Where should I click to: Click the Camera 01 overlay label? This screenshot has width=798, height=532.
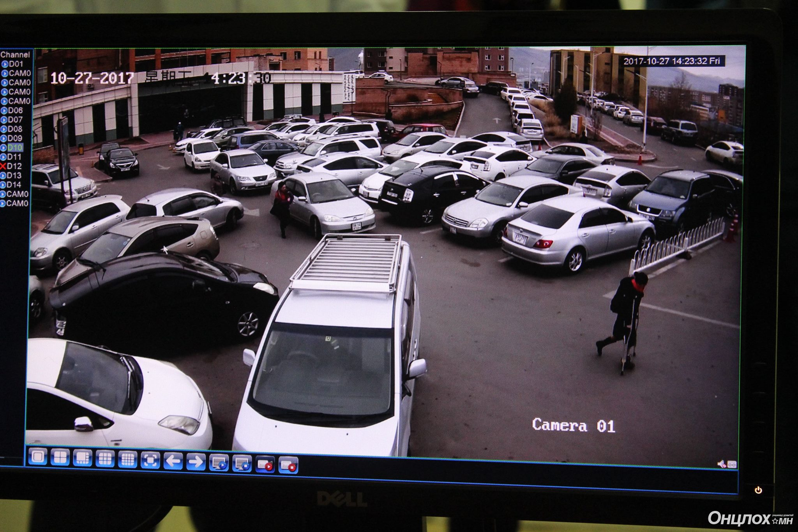click(574, 425)
